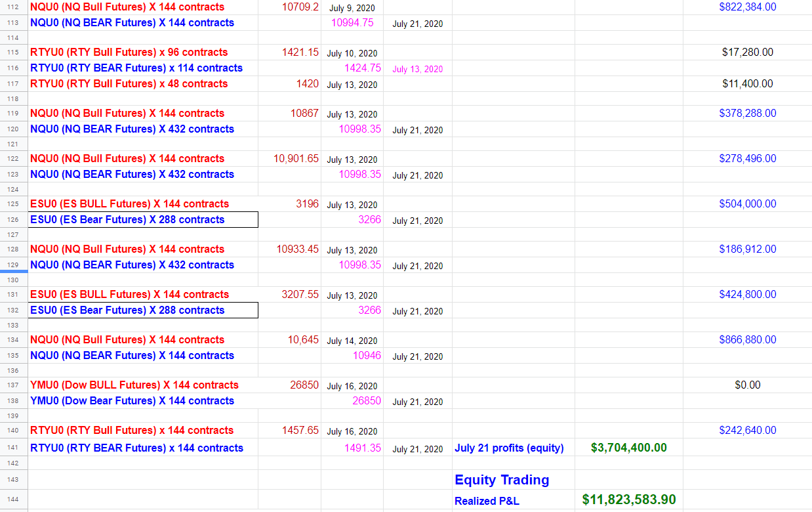
Task: Click profit cell $378,288.00
Action: coord(747,114)
